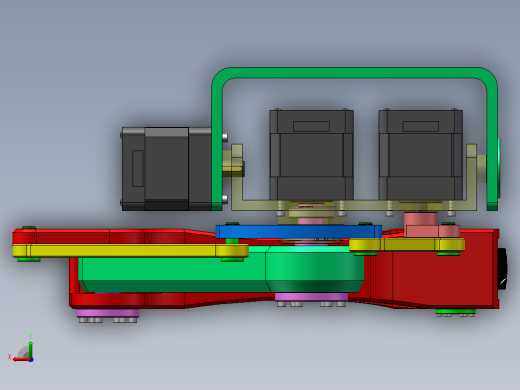Select the long yellow link bar on left
Viewport: 520px width, 390px height.
tap(130, 250)
